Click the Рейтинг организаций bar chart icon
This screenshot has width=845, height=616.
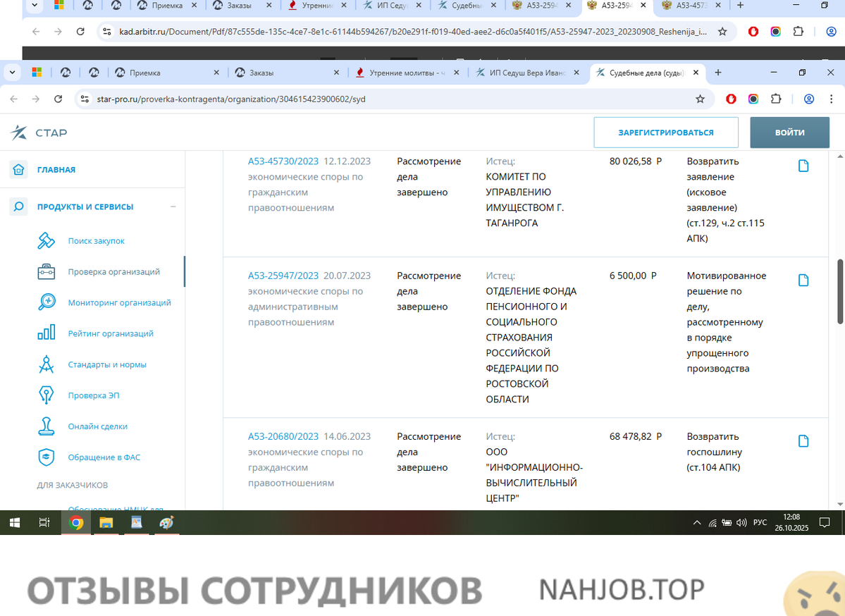(x=46, y=333)
